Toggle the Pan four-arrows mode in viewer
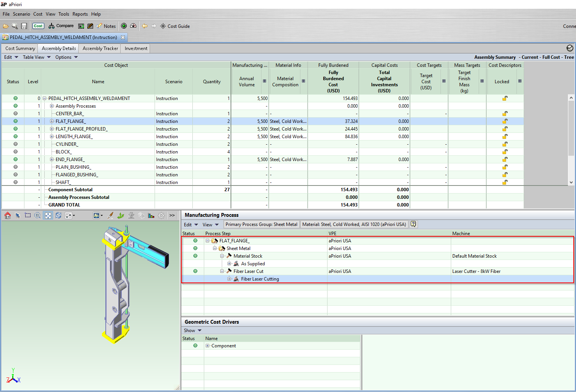The width and height of the screenshot is (576, 392). coord(48,216)
